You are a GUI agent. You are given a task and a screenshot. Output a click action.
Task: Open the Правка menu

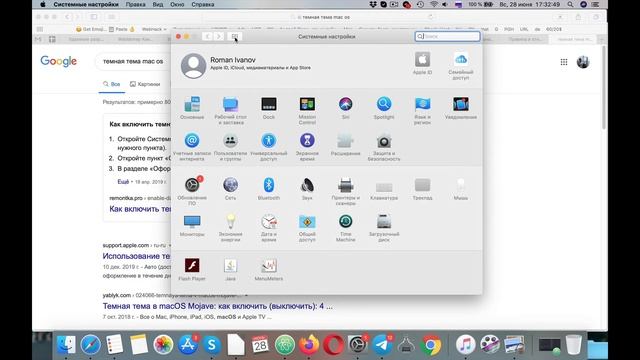point(136,4)
